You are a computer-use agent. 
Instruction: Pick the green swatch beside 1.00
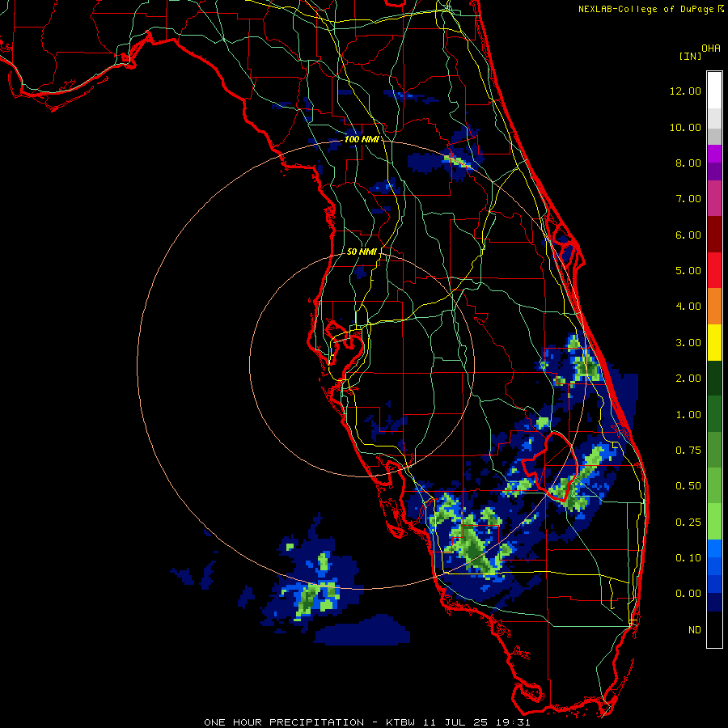point(714,414)
